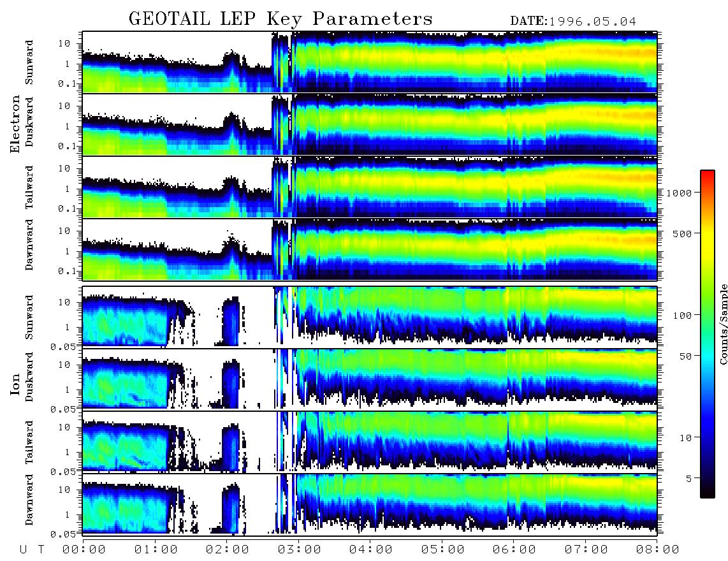Screen dimensions: 728x561
Task: Click the "0.05" tick of Ion Sunward panel
Action: (63, 346)
